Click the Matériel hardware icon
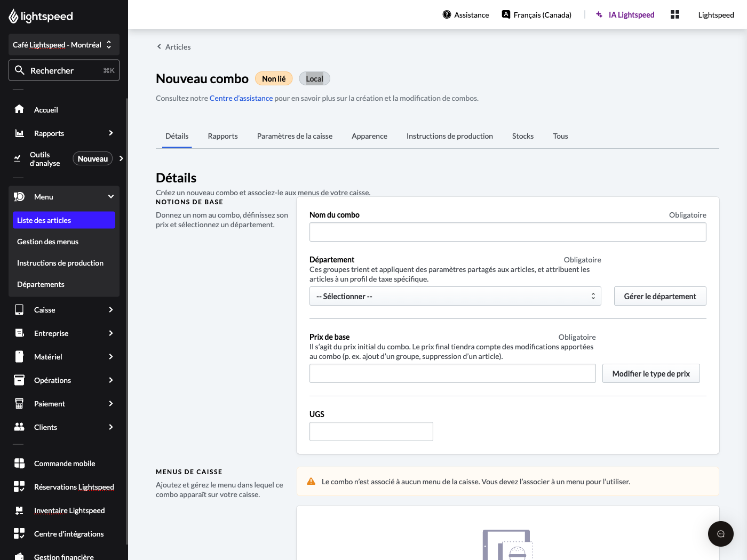 pos(19,357)
